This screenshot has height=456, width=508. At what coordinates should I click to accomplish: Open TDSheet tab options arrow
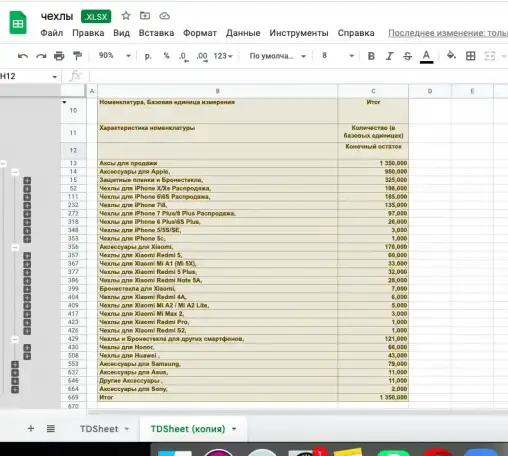coord(127,429)
